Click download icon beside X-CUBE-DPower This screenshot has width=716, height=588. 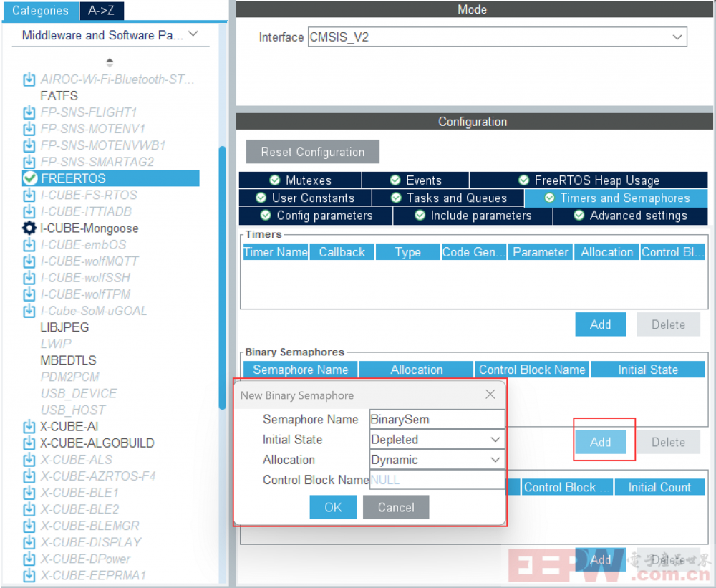(29, 559)
